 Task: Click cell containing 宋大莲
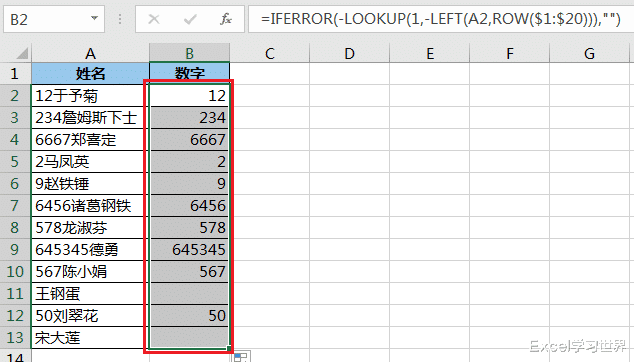click(90, 337)
